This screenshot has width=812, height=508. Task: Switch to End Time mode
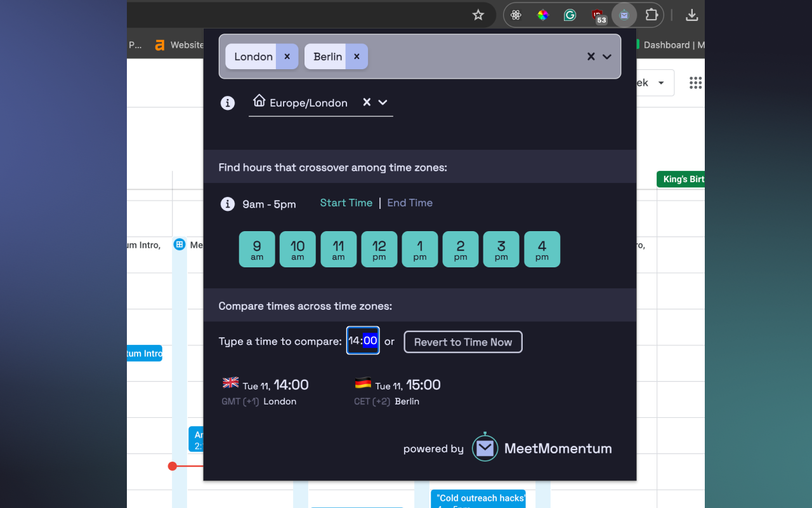[409, 203]
